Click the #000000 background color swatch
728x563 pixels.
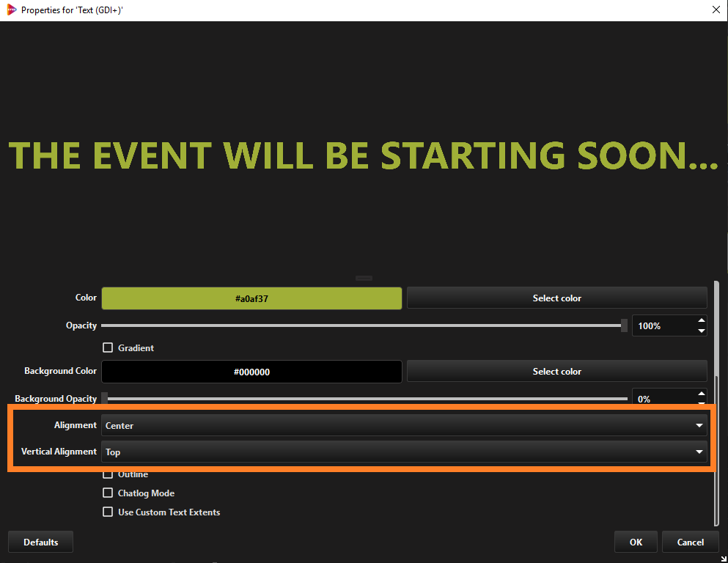pos(251,372)
